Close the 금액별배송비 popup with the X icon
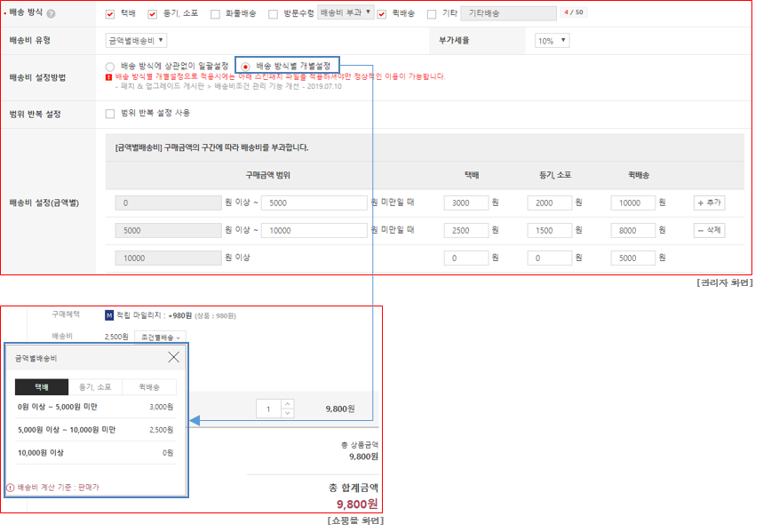Image resolution: width=779 pixels, height=532 pixels. tap(173, 357)
